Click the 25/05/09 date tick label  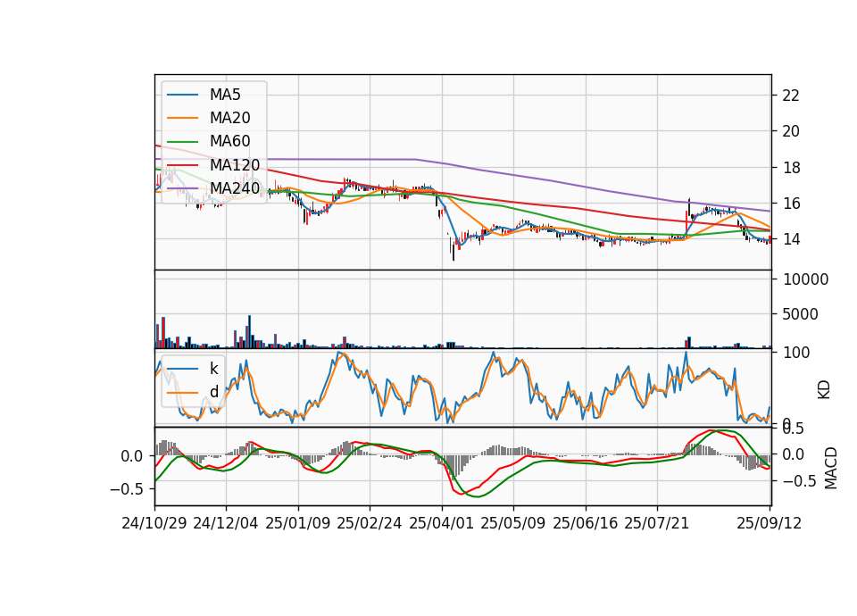pyautogui.click(x=512, y=523)
